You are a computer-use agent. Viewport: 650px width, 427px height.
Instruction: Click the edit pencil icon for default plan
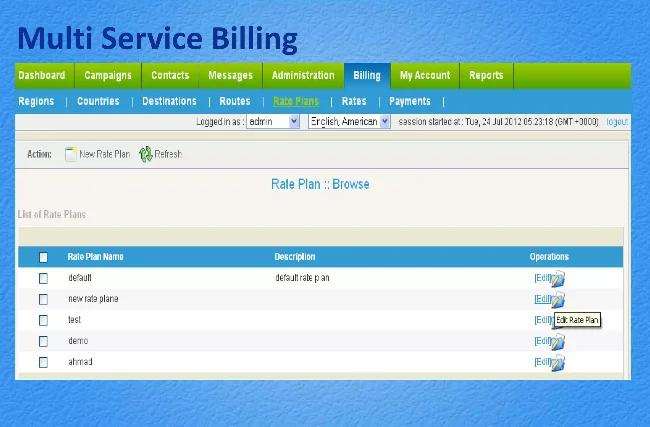pos(558,279)
